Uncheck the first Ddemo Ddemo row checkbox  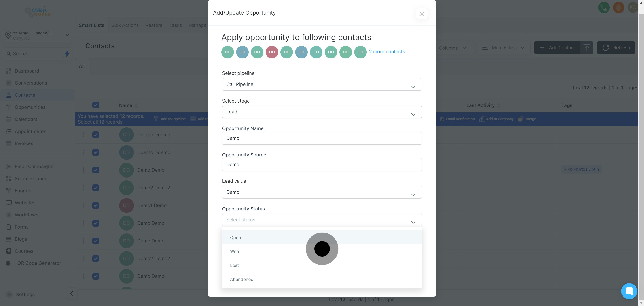click(x=95, y=135)
